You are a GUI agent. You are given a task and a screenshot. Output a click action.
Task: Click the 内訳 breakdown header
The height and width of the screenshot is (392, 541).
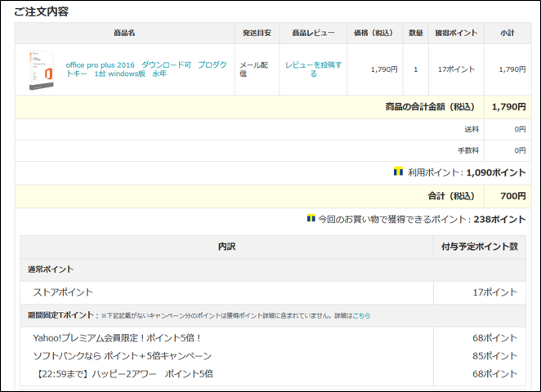click(226, 247)
